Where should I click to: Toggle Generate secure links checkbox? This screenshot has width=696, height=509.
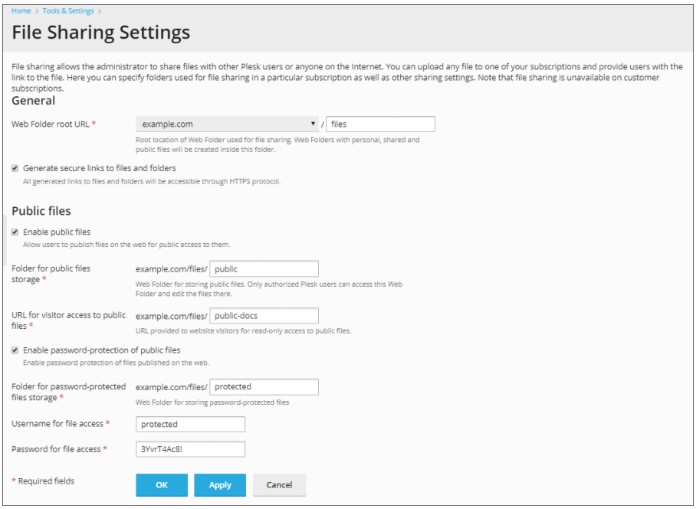click(15, 168)
